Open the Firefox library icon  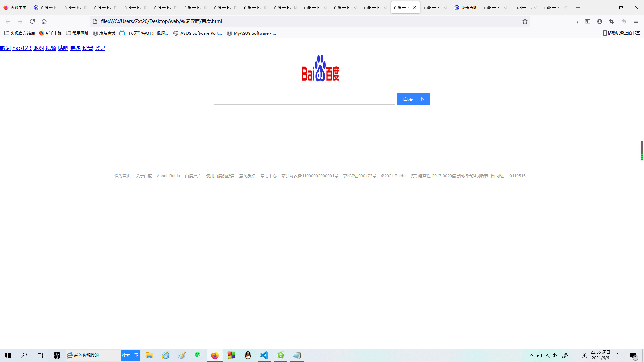576,21
